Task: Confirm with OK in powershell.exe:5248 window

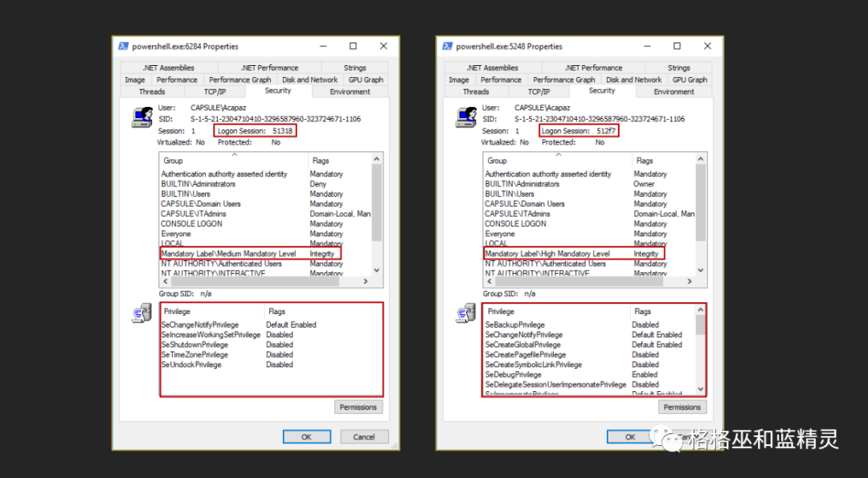Action: [631, 437]
